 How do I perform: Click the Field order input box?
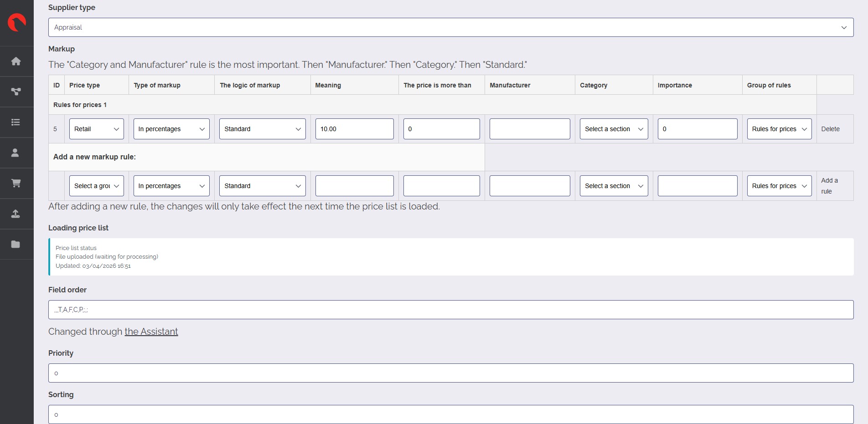click(x=450, y=310)
